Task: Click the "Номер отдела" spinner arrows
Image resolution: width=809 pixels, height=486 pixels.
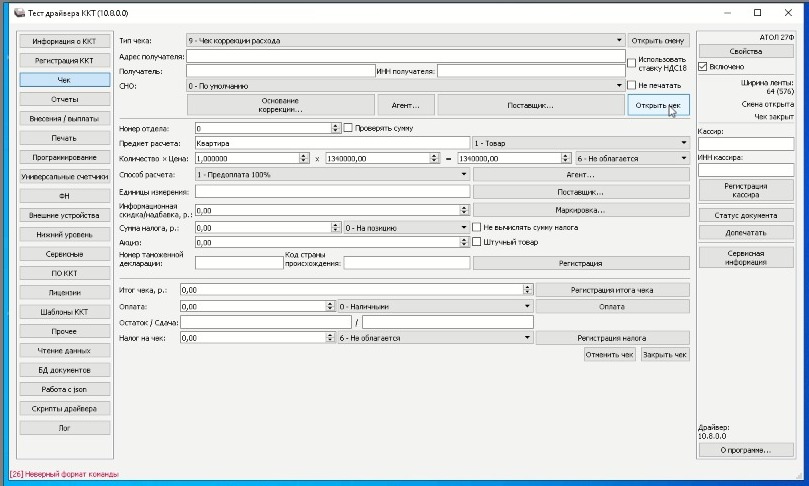Action: (335, 129)
